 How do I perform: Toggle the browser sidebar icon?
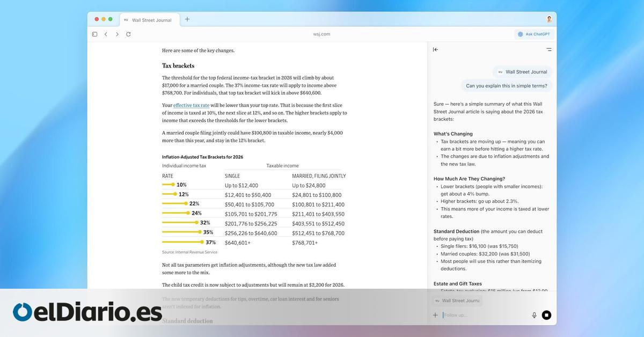94,34
